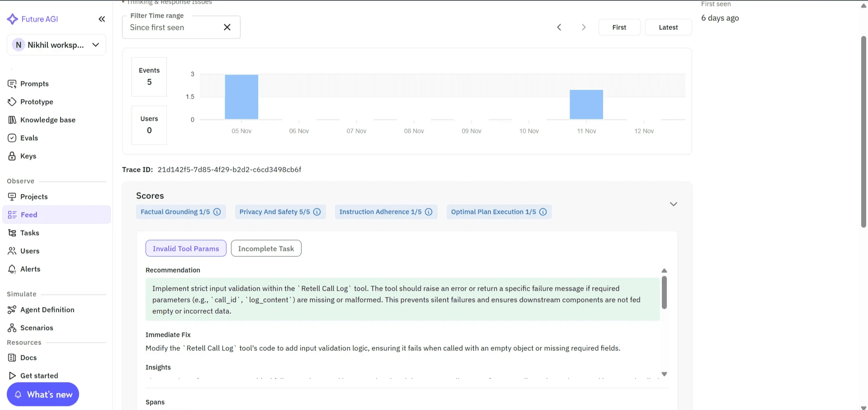This screenshot has height=410, width=868.
Task: Click the recommendation panel scroll-up arrow
Action: click(x=664, y=270)
